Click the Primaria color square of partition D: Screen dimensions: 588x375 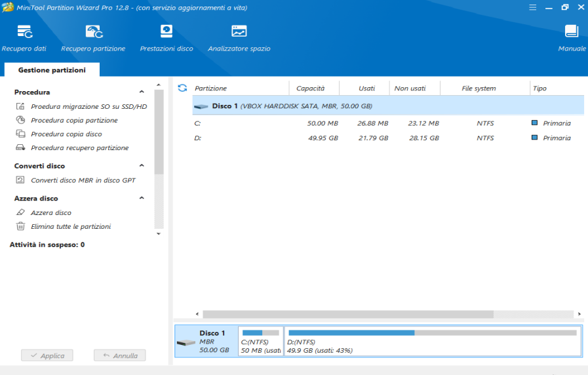coord(534,137)
